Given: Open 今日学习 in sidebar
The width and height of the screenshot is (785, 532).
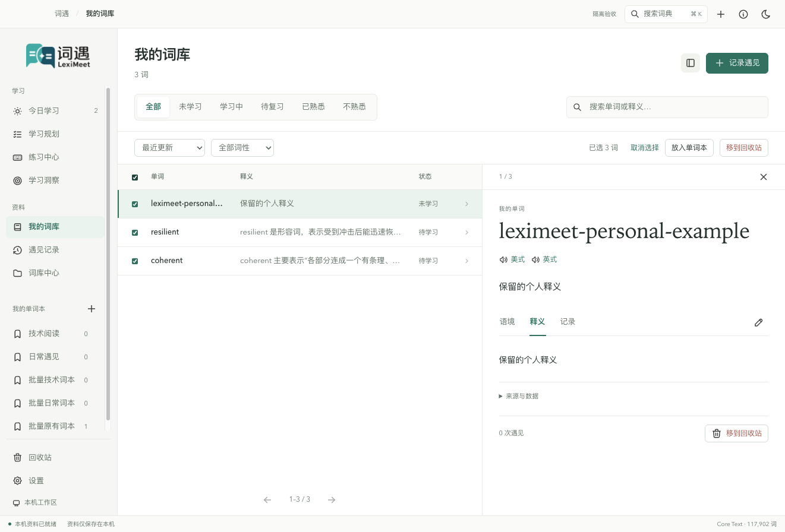Looking at the screenshot, I should [55, 111].
